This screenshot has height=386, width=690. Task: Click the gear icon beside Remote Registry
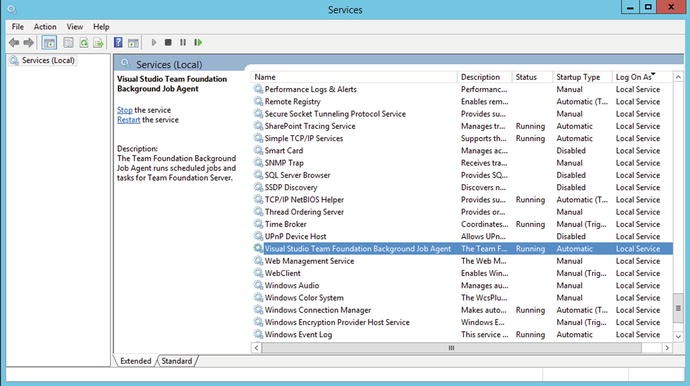coord(258,101)
